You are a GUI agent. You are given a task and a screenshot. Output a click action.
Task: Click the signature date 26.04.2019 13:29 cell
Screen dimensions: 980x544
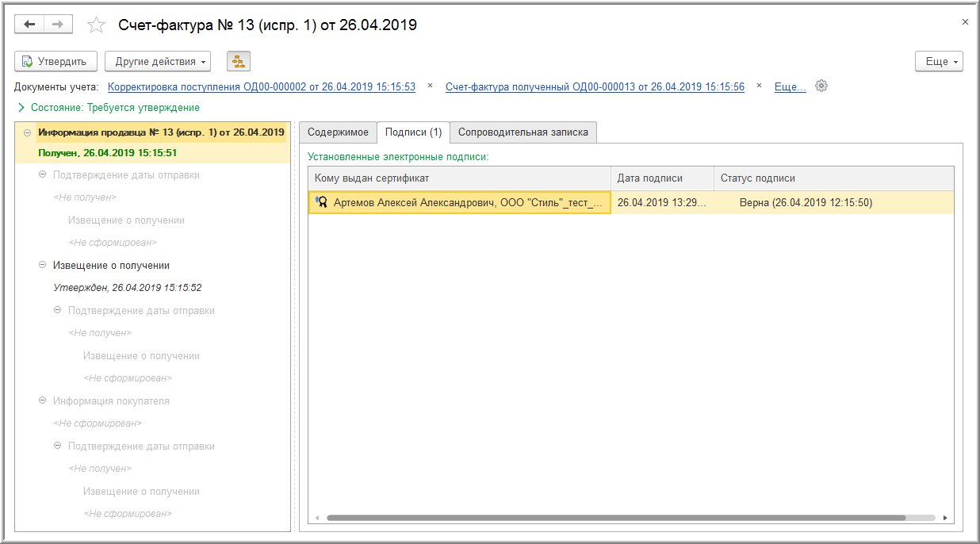(x=663, y=203)
